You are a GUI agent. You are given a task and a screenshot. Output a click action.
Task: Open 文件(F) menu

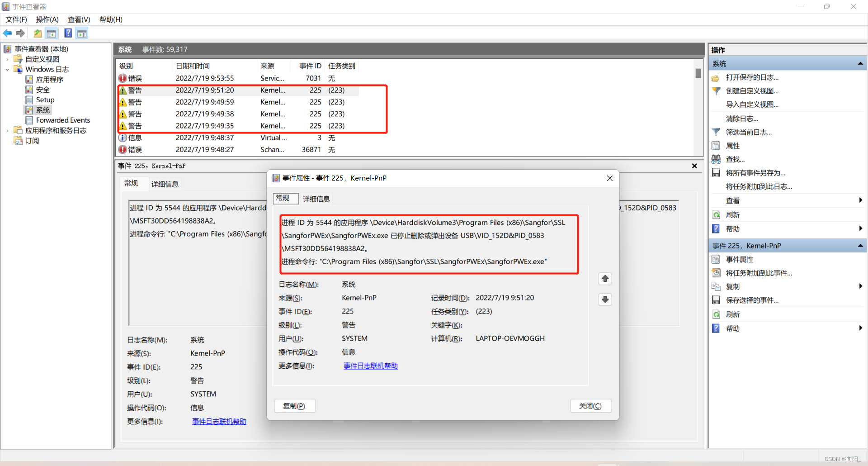(16, 19)
